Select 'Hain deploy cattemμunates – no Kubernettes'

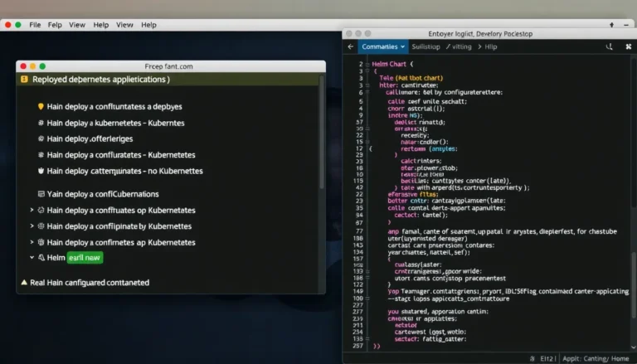click(124, 171)
